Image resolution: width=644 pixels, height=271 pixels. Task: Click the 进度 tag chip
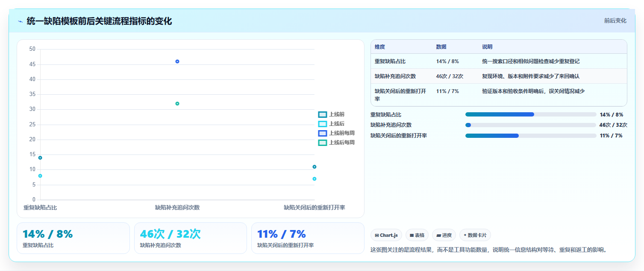(444, 235)
